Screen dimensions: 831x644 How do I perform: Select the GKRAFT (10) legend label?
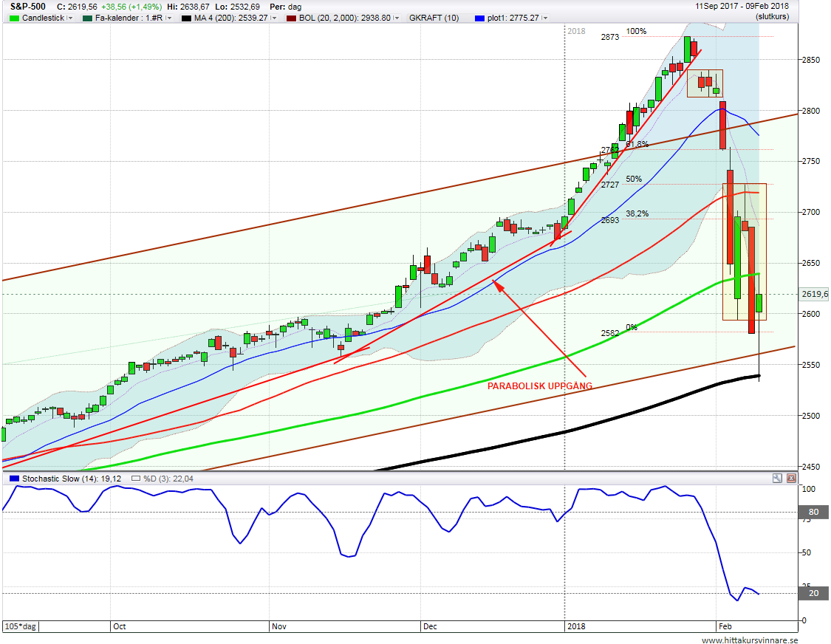[x=434, y=18]
